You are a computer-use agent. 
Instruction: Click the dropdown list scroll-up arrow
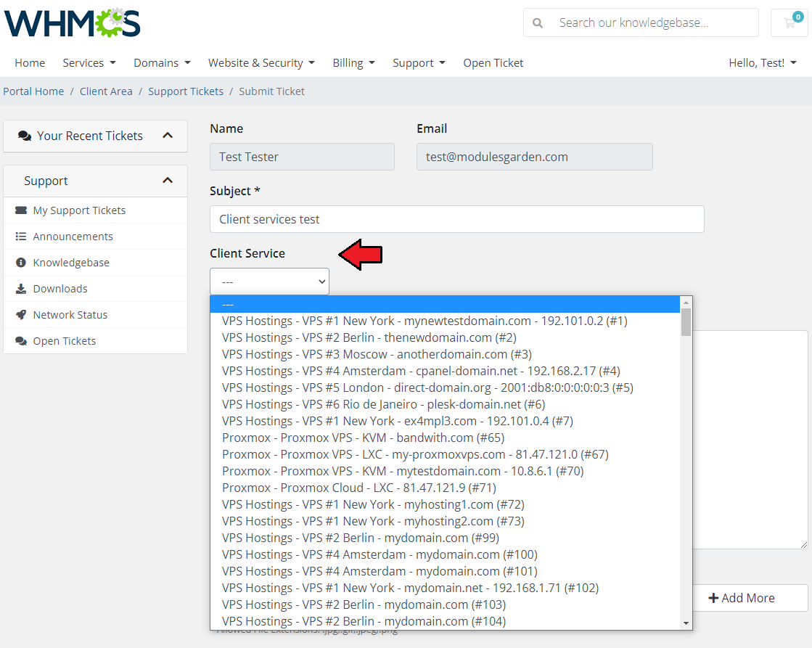click(686, 303)
